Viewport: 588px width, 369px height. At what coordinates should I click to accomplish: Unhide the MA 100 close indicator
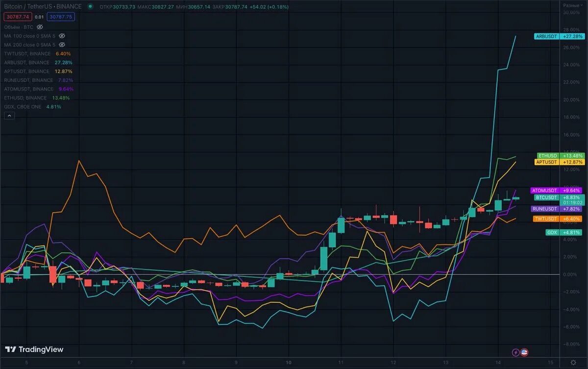coord(62,36)
